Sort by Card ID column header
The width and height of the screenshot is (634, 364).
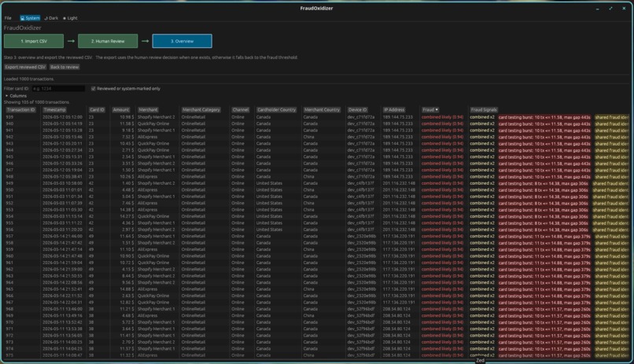pos(97,110)
